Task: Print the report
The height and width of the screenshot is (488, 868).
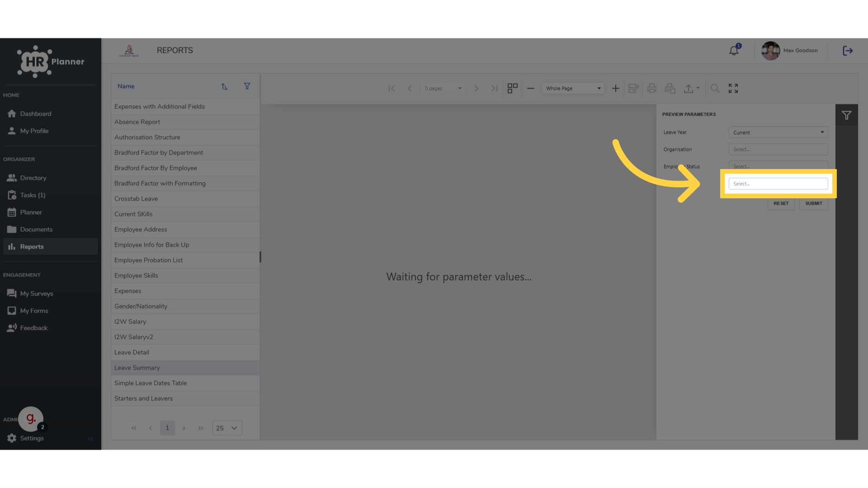Action: tap(651, 89)
